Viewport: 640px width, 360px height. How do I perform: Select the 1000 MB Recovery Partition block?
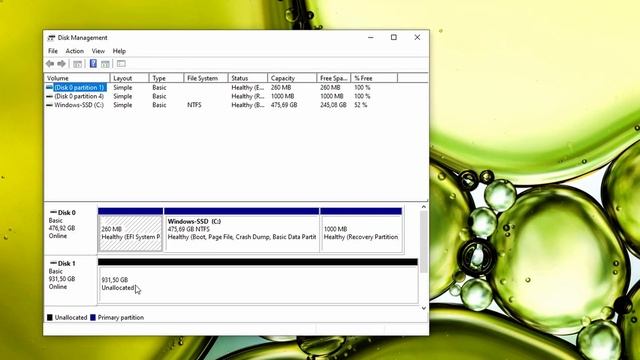(x=361, y=230)
